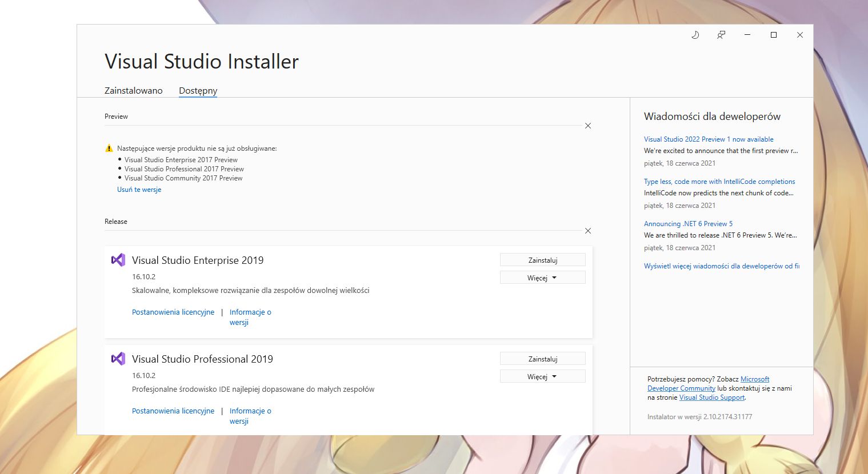
Task: Open IntelliCode completions news article
Action: click(x=719, y=182)
